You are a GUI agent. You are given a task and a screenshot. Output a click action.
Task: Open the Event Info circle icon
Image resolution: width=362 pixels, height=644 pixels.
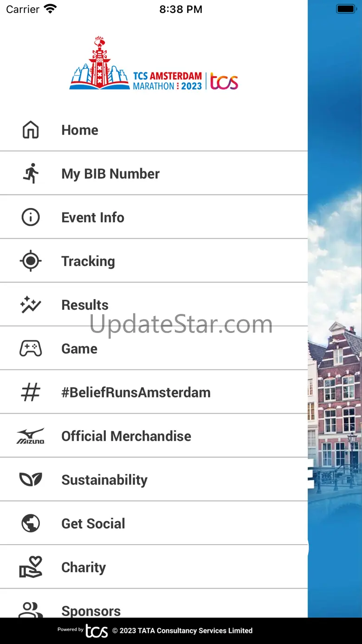point(31,217)
